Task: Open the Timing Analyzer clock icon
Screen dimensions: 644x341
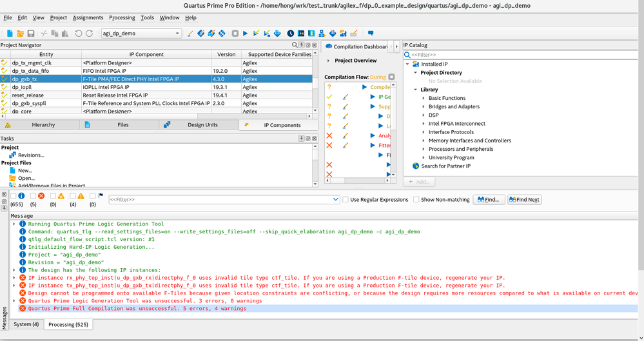Action: click(290, 34)
